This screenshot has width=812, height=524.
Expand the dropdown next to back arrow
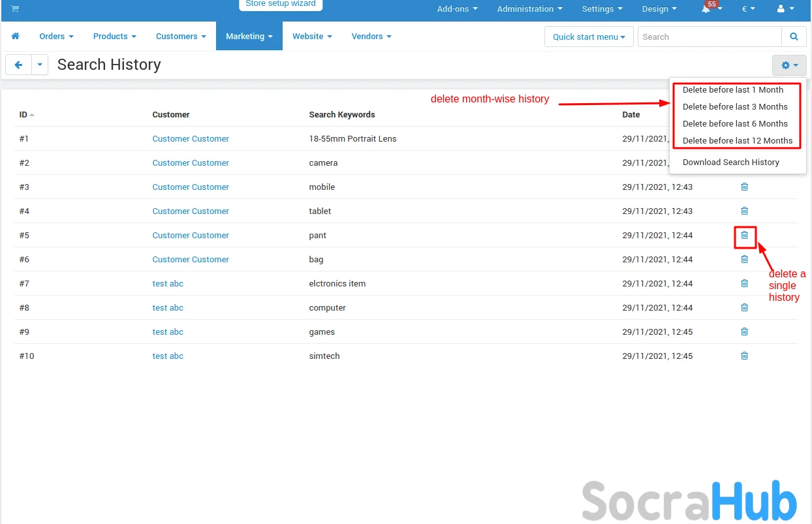pos(40,65)
